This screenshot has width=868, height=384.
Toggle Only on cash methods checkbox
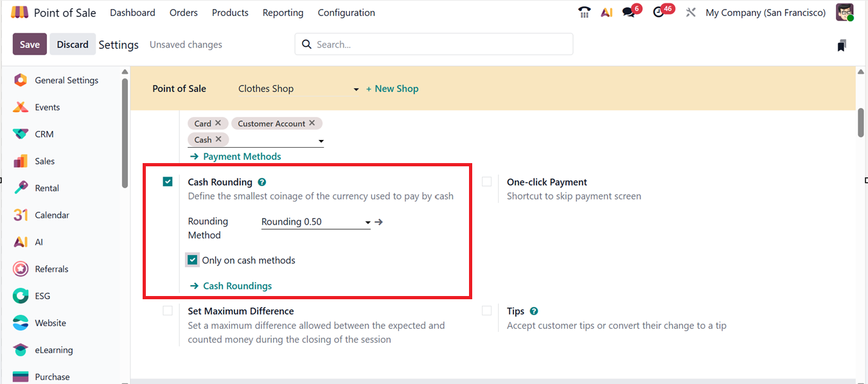pos(192,260)
